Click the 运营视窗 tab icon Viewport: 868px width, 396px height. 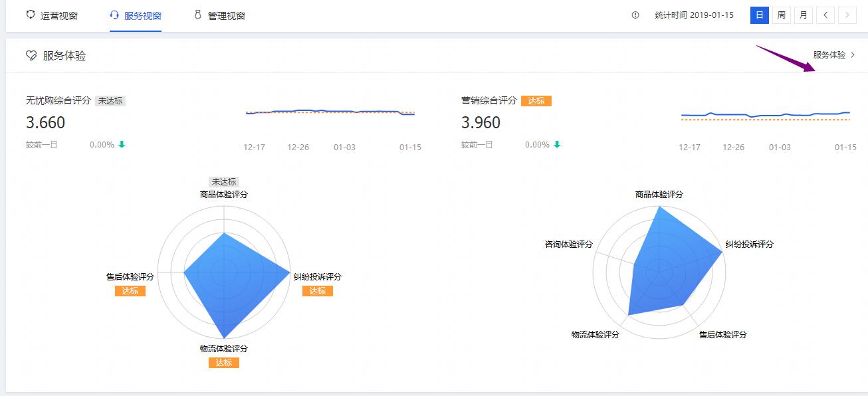30,15
